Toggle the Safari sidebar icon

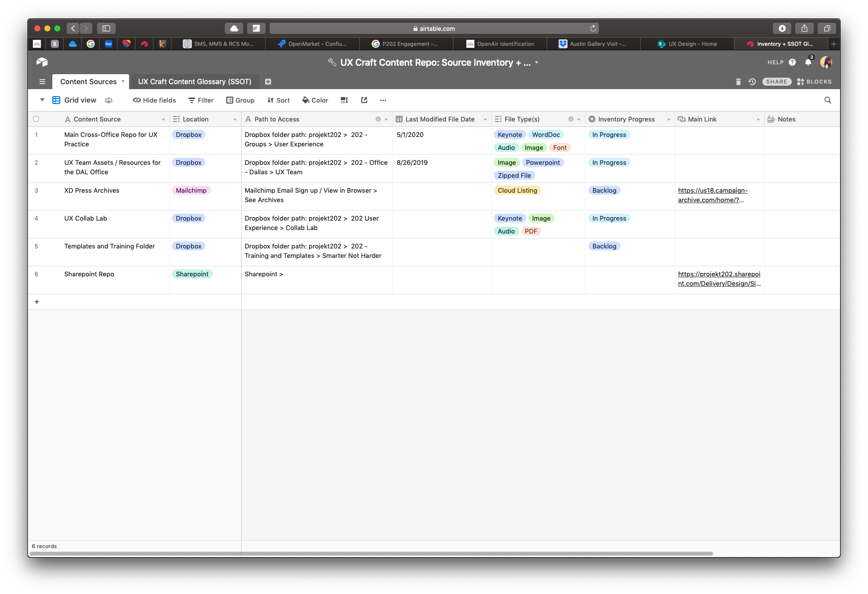tap(106, 28)
